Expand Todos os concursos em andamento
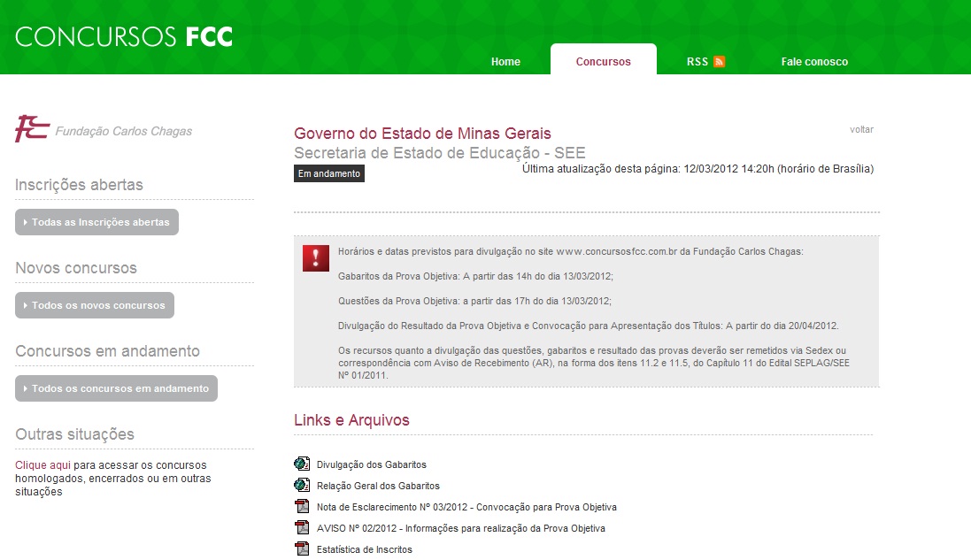Viewport: 971px width, 560px height. click(x=115, y=387)
